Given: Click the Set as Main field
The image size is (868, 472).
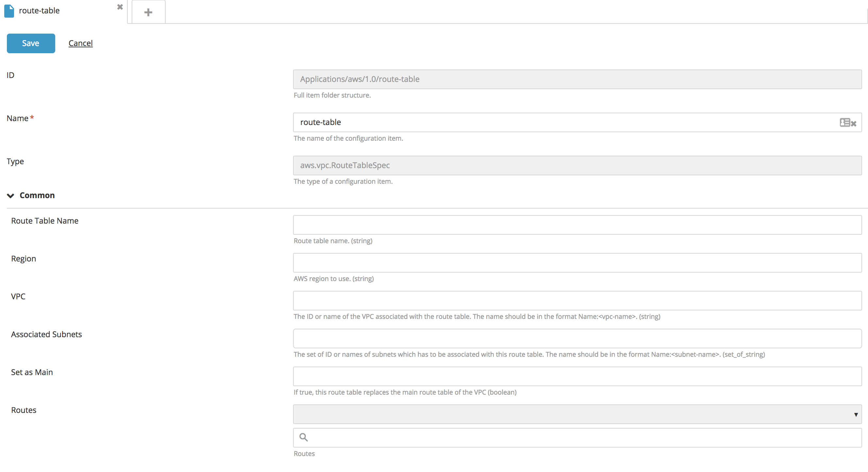Looking at the screenshot, I should pos(577,376).
